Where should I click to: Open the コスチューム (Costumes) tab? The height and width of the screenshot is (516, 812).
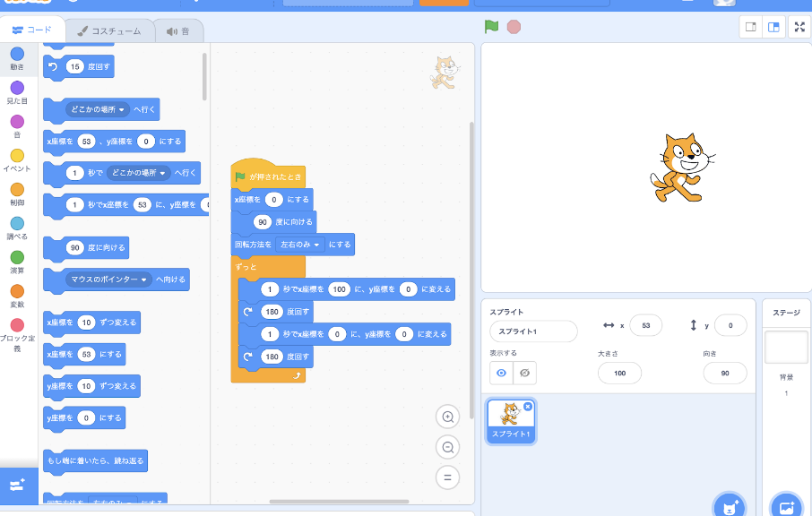(x=109, y=31)
